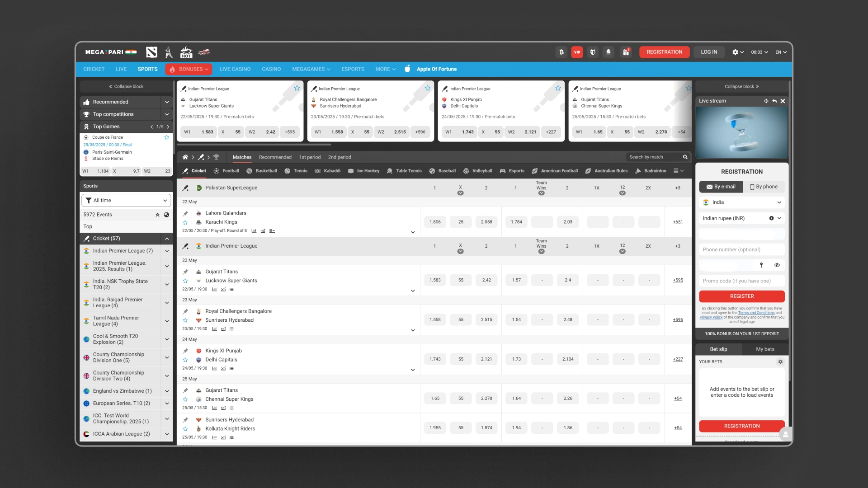Open the VIP badge icon
868x488 pixels.
click(577, 52)
